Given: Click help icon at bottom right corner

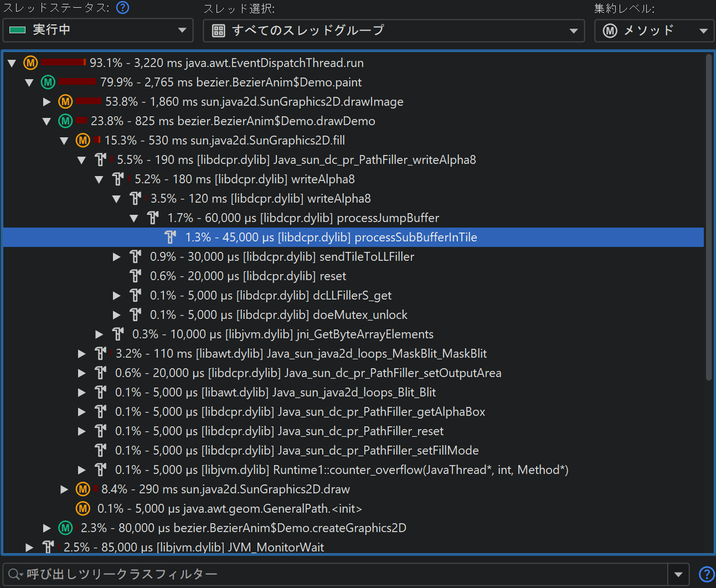Looking at the screenshot, I should [706, 575].
